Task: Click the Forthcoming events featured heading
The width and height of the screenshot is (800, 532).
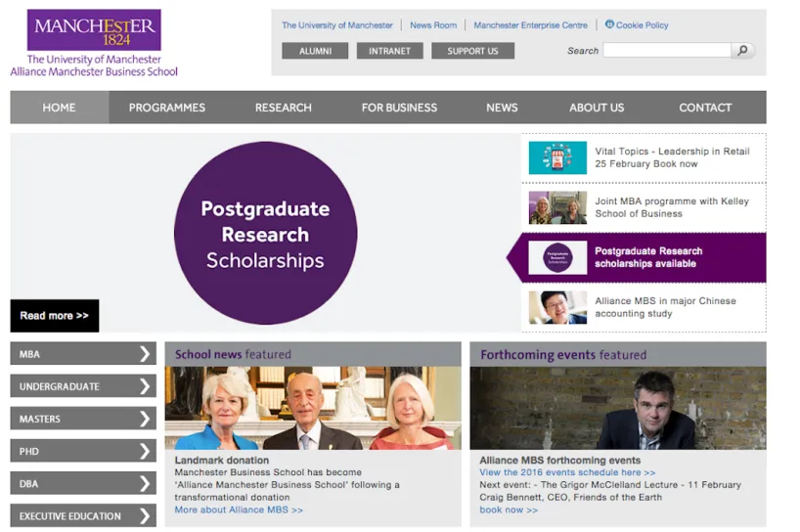Action: click(563, 354)
